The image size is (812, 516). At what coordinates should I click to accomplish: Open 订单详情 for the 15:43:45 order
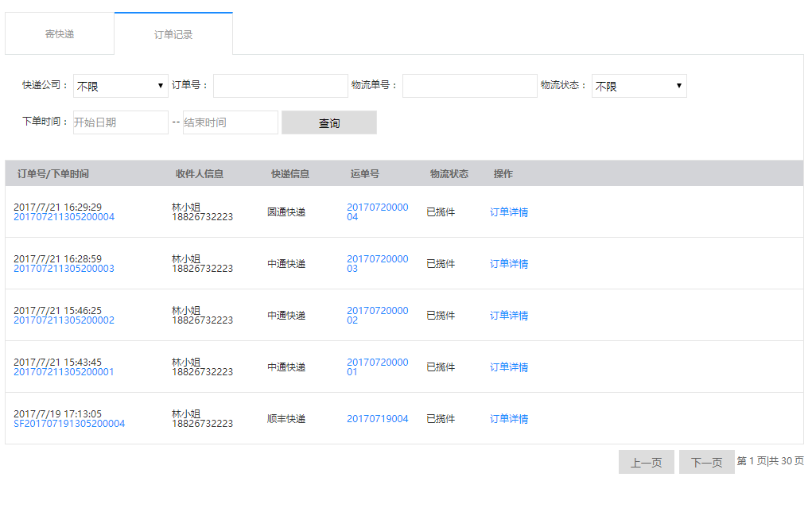tap(509, 367)
